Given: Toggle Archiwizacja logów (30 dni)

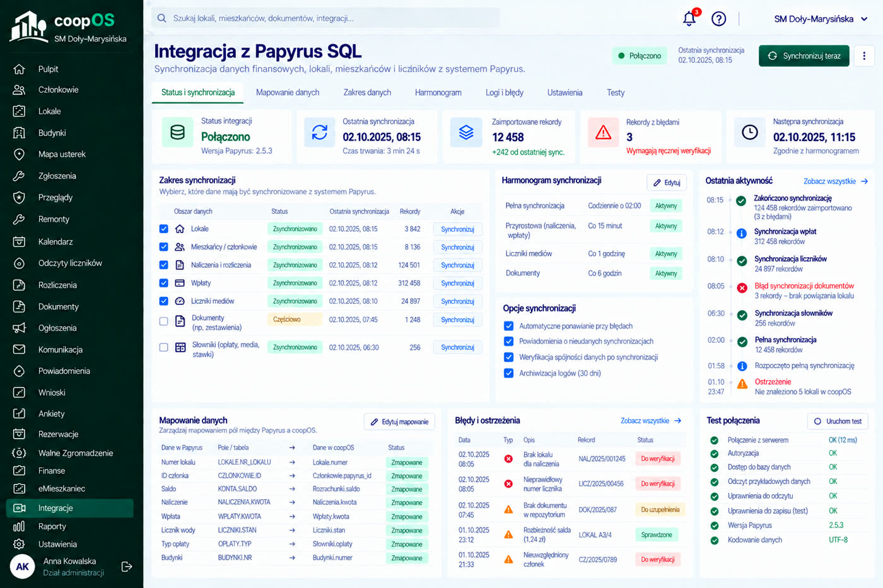Looking at the screenshot, I should [508, 373].
